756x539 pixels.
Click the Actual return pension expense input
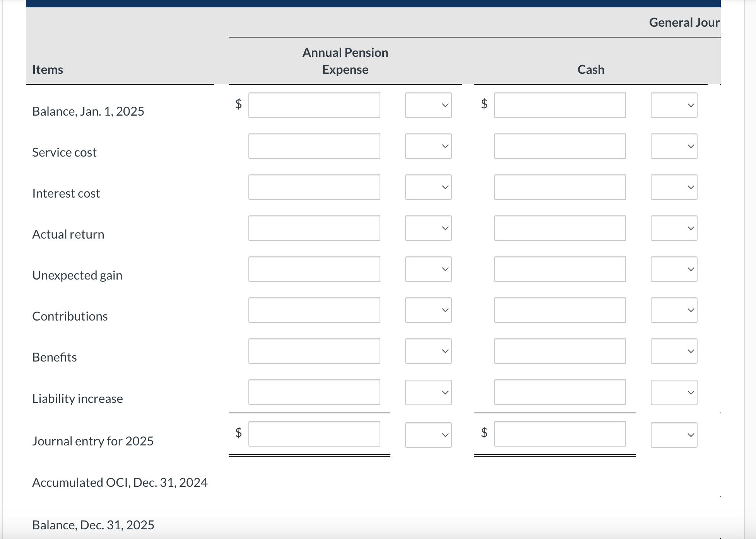(x=314, y=228)
